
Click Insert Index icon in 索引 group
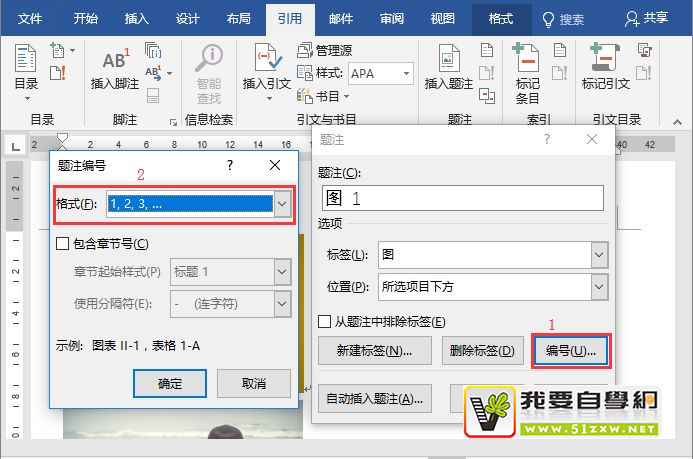(x=560, y=50)
